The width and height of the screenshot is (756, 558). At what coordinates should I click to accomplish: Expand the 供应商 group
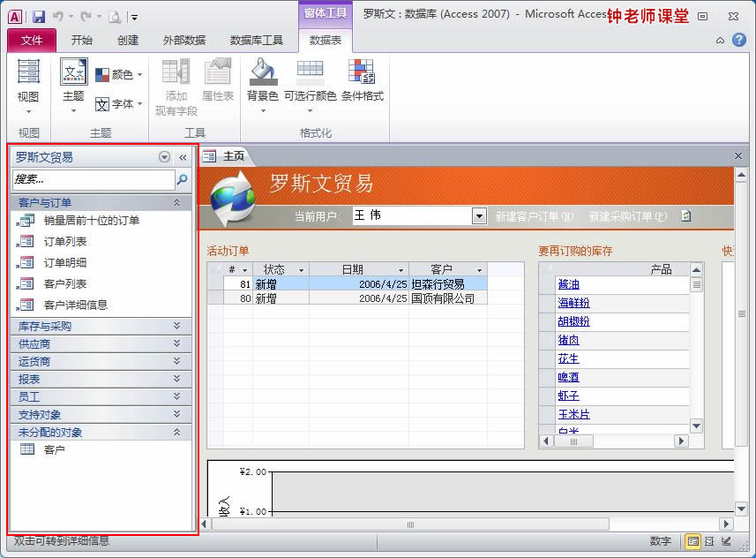pyautogui.click(x=101, y=344)
